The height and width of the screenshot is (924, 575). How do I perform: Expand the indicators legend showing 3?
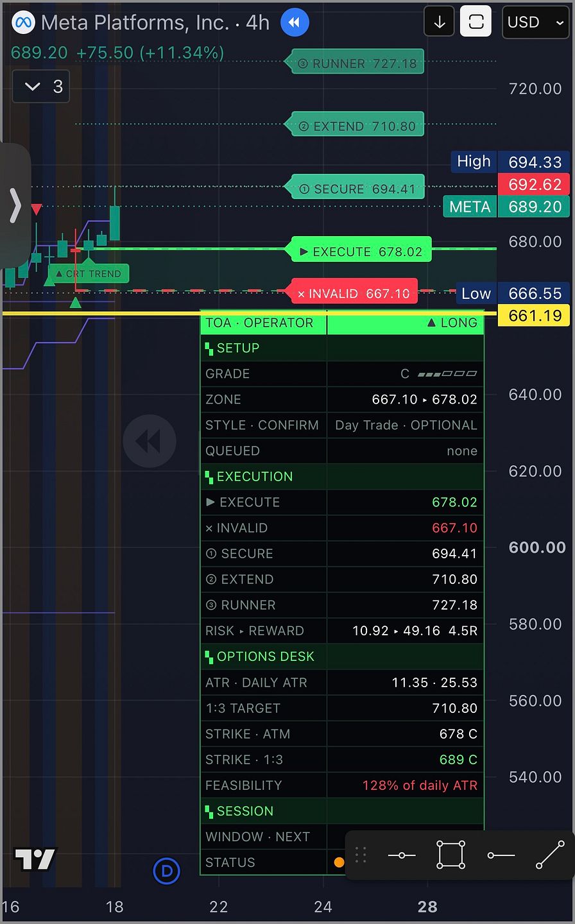pos(41,86)
